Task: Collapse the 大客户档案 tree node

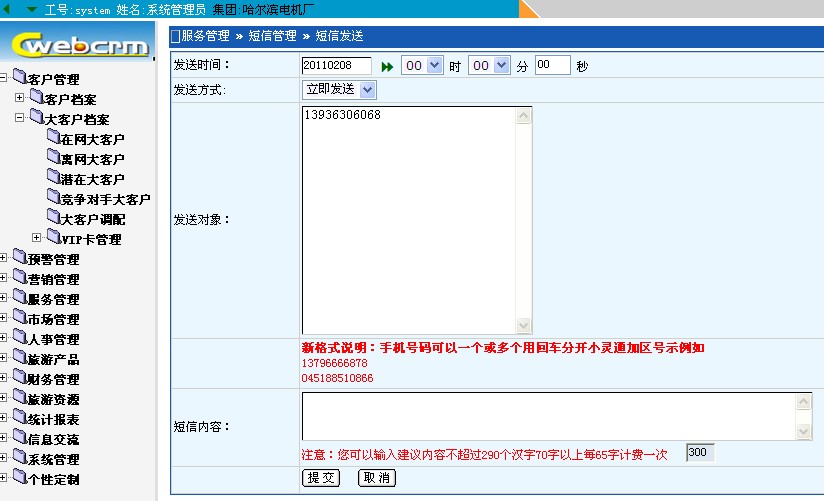Action: (x=20, y=118)
